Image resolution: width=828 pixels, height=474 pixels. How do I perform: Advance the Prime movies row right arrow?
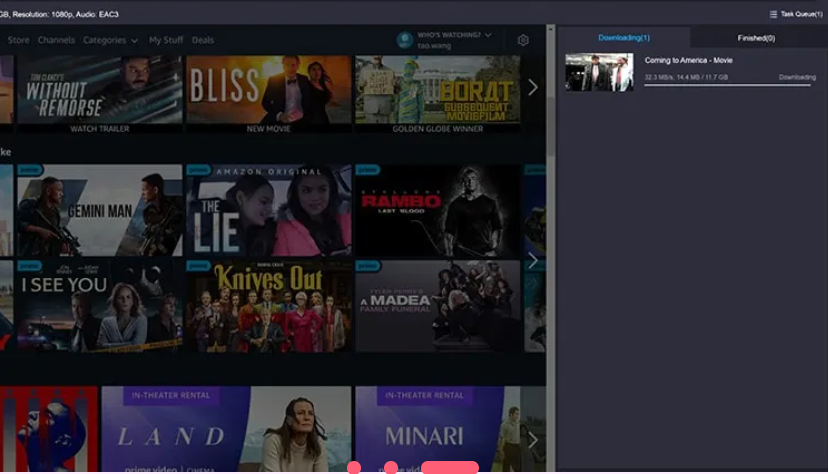point(533,260)
